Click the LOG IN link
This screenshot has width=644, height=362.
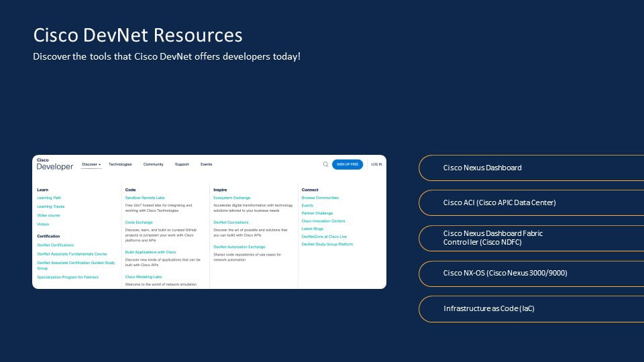click(376, 164)
